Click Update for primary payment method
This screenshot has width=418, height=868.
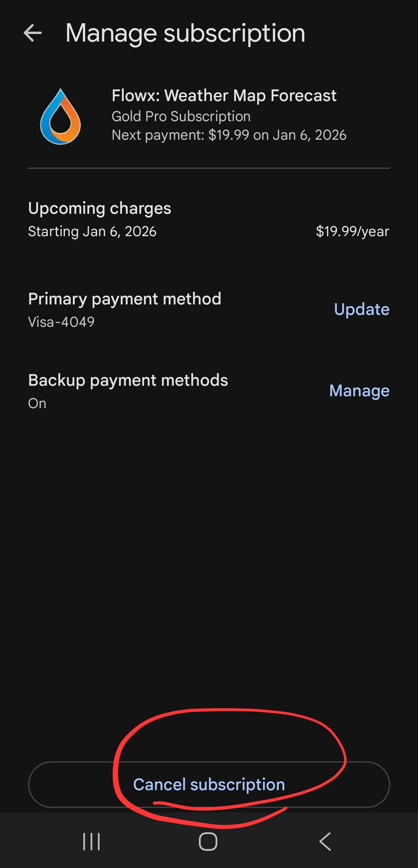point(361,309)
